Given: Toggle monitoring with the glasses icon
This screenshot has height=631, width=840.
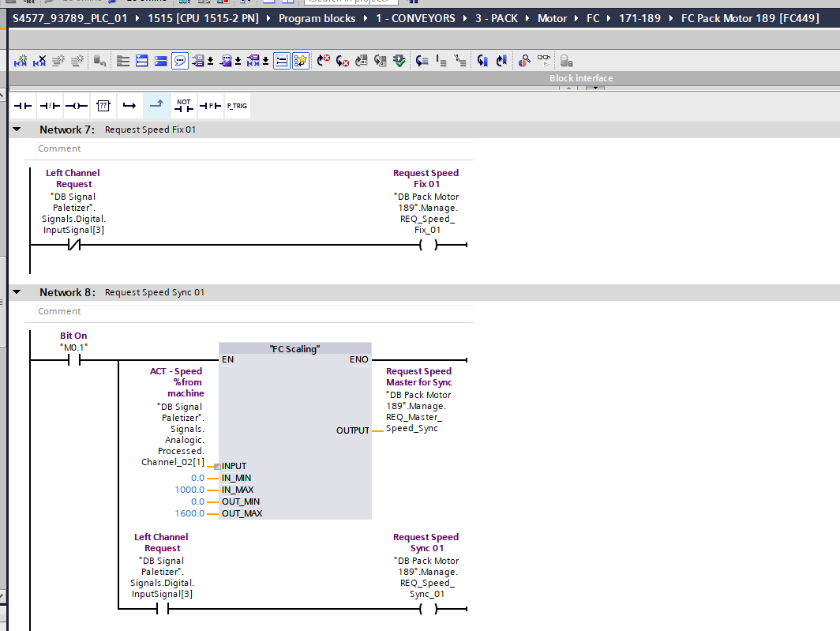Looking at the screenshot, I should click(544, 61).
